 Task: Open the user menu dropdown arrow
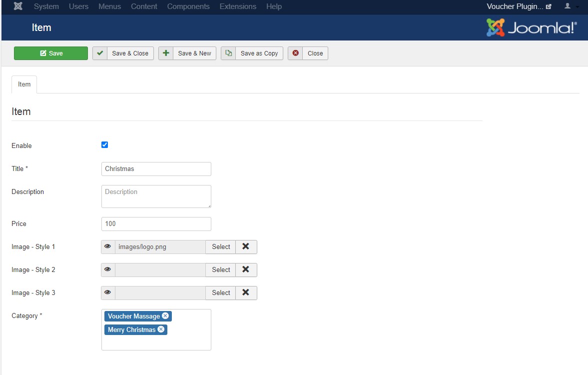577,7
